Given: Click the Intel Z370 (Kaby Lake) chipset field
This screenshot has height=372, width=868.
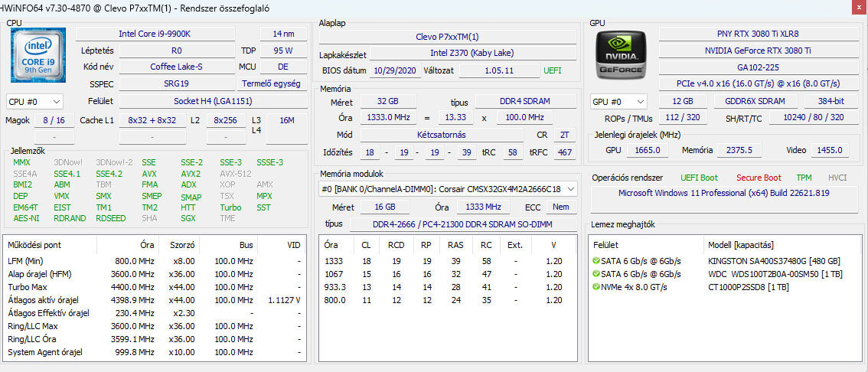Looking at the screenshot, I should 472,54.
